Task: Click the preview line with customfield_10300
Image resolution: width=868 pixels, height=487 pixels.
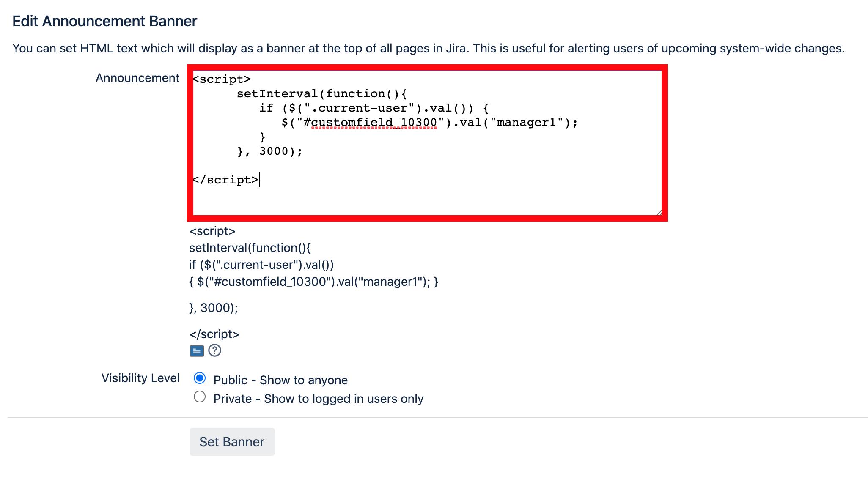Action: (314, 282)
